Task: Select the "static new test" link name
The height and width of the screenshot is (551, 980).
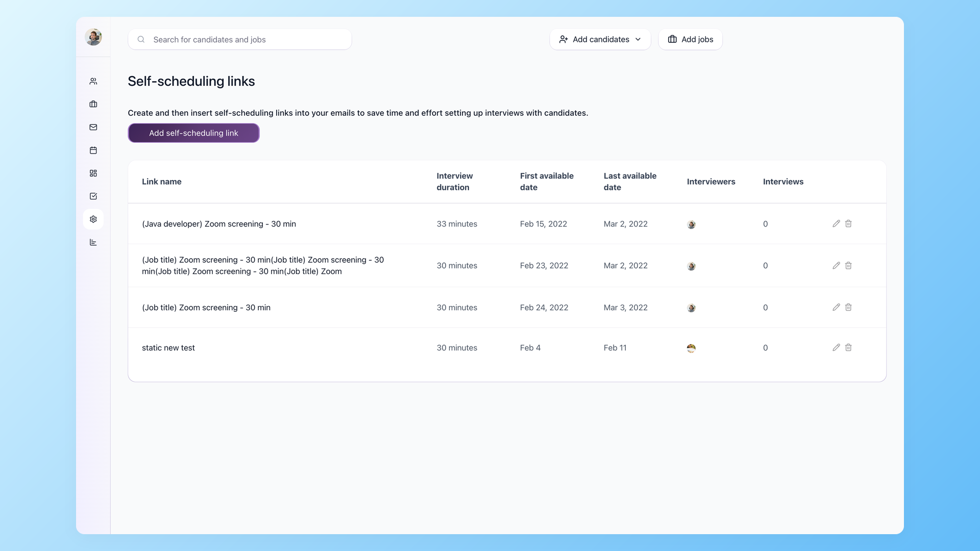Action: [x=168, y=348]
